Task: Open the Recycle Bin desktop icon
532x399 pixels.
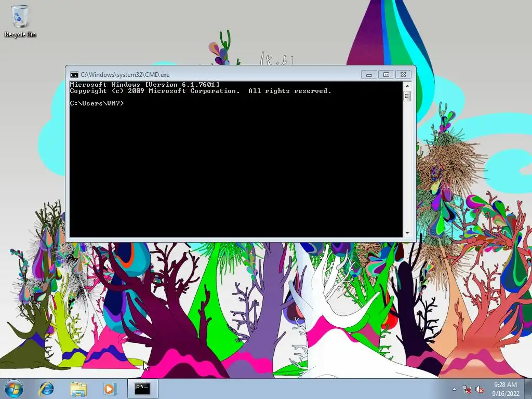Action: click(x=20, y=20)
